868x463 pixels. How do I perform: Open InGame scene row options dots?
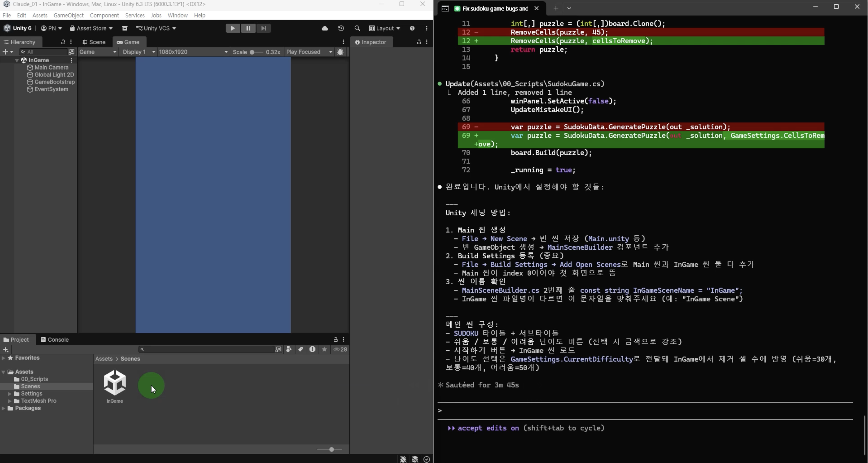point(71,60)
